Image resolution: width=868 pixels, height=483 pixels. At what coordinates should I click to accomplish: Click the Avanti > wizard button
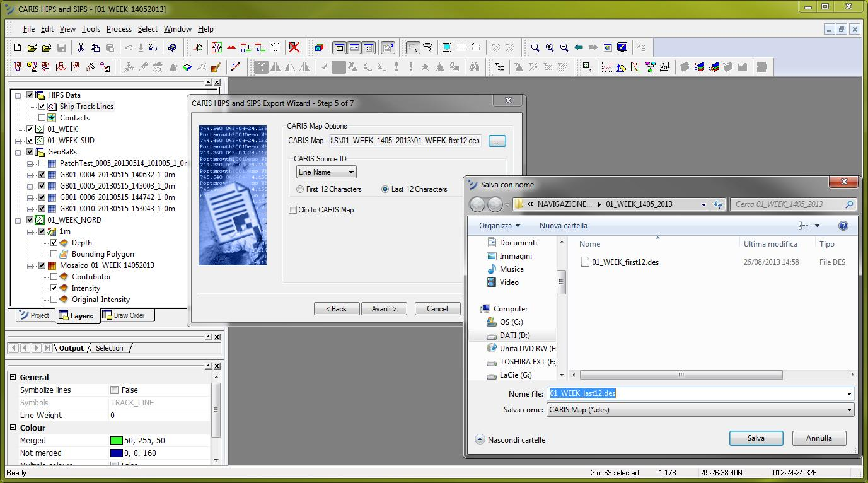[x=384, y=309]
